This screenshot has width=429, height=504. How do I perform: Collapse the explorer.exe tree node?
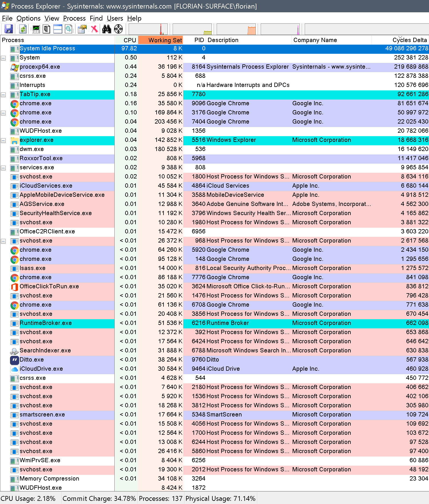(x=3, y=140)
